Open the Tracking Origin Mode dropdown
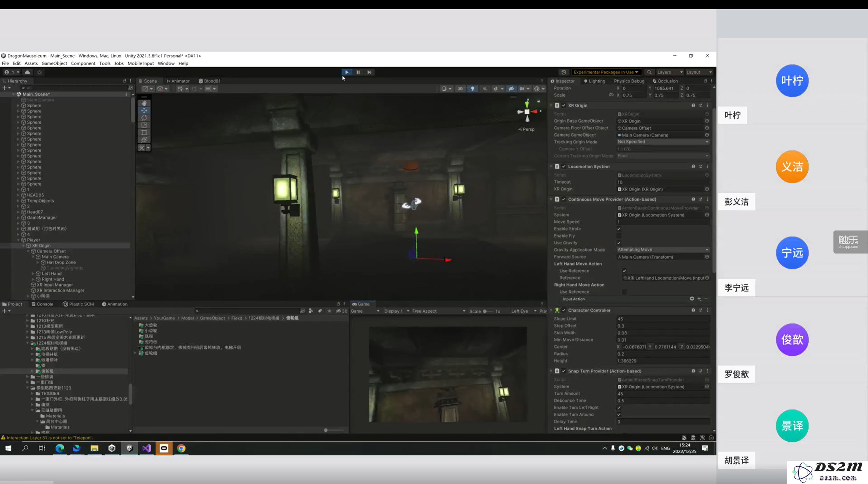Image resolution: width=868 pixels, height=484 pixels. tap(663, 142)
